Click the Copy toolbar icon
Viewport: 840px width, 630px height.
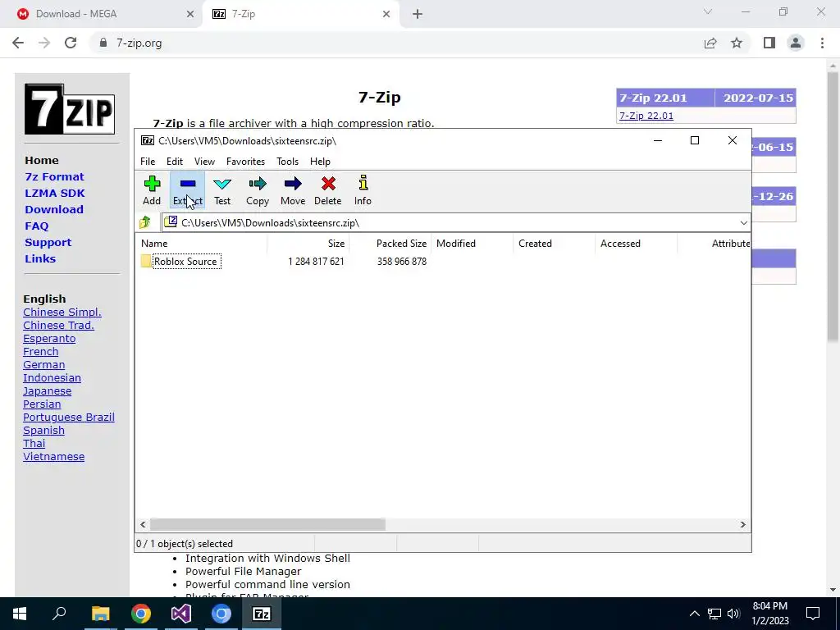pyautogui.click(x=257, y=190)
